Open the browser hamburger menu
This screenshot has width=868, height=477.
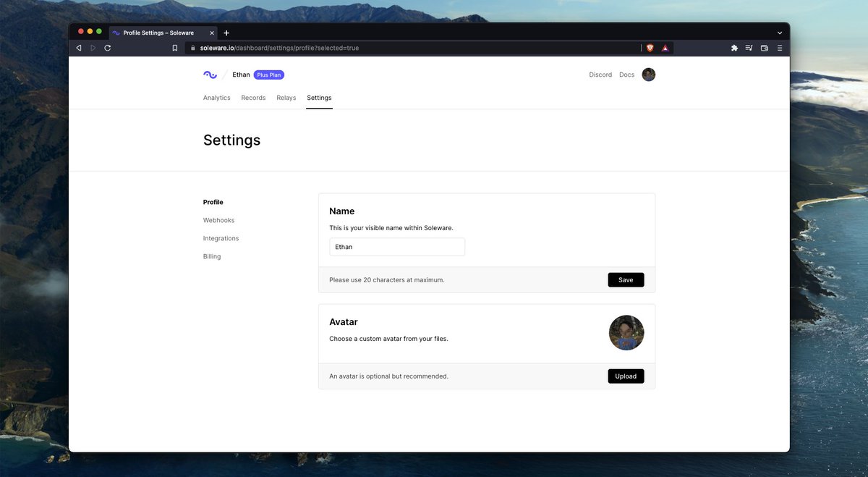tap(780, 48)
